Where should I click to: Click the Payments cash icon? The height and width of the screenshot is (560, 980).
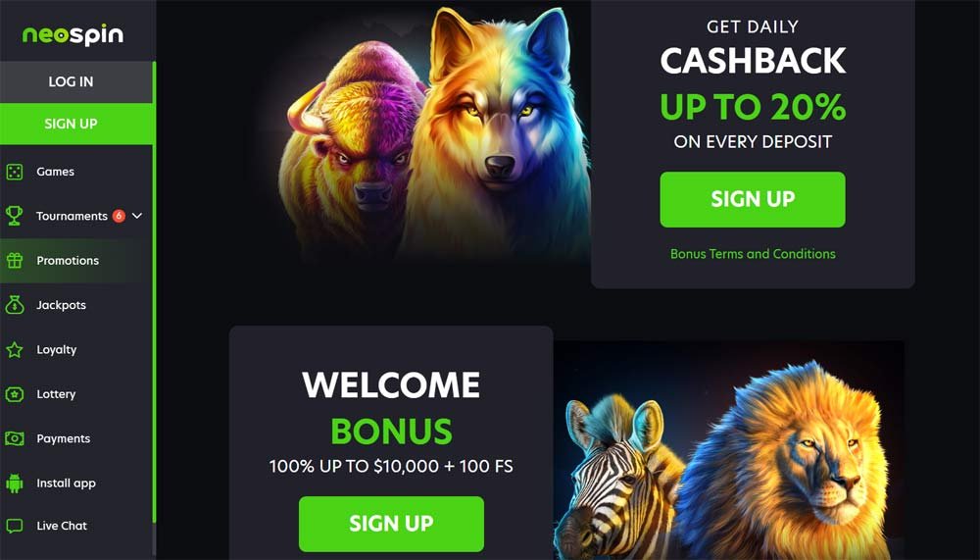(15, 438)
